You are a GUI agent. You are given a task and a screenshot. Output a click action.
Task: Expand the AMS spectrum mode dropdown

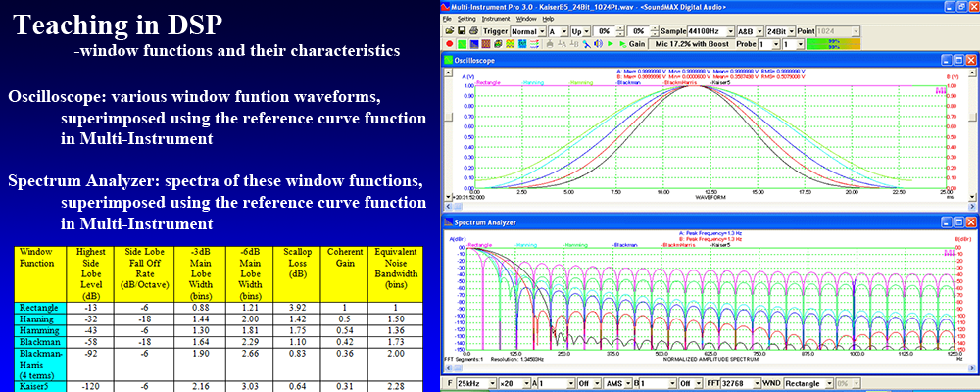(628, 383)
